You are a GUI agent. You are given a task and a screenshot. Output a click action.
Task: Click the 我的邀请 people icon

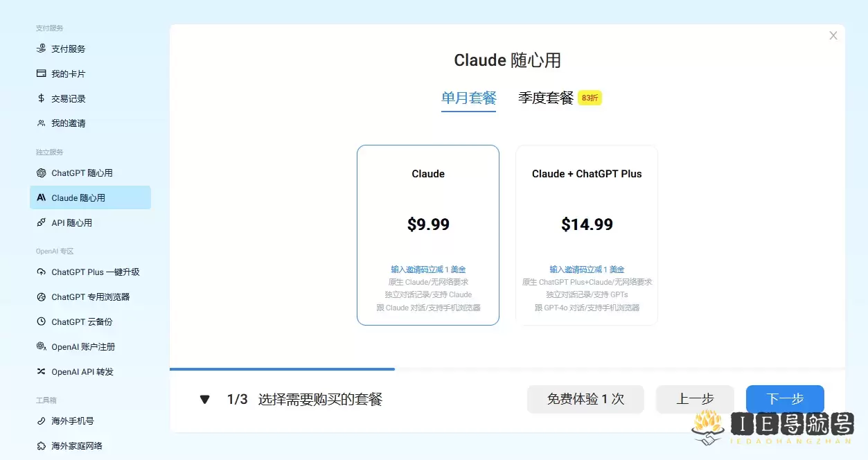tap(42, 123)
